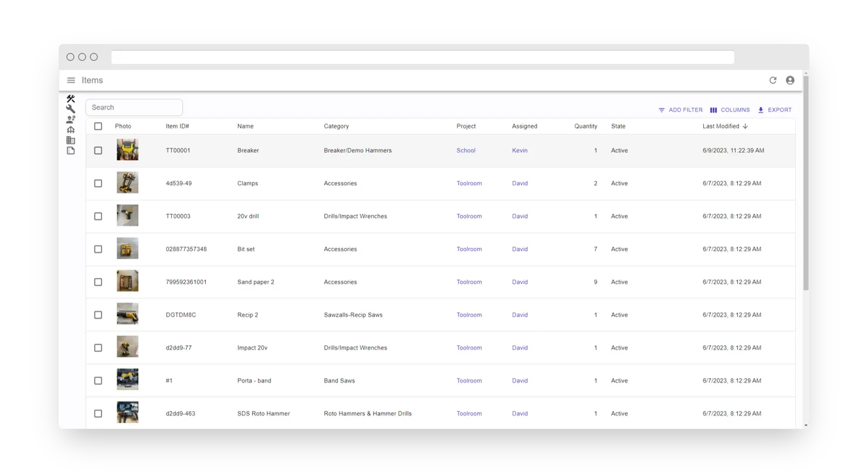Open the user account profile icon
Screen dimensions: 868x473
click(x=790, y=80)
